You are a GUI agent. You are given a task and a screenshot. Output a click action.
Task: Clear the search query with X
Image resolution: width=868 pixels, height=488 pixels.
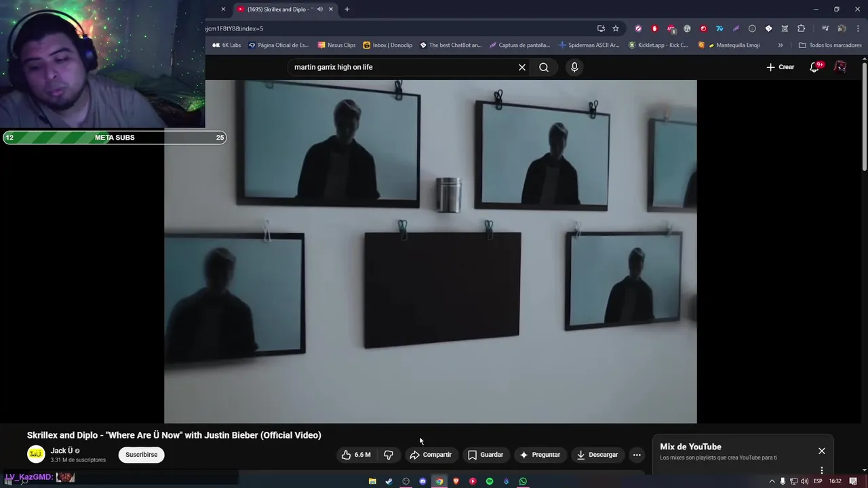pyautogui.click(x=522, y=67)
